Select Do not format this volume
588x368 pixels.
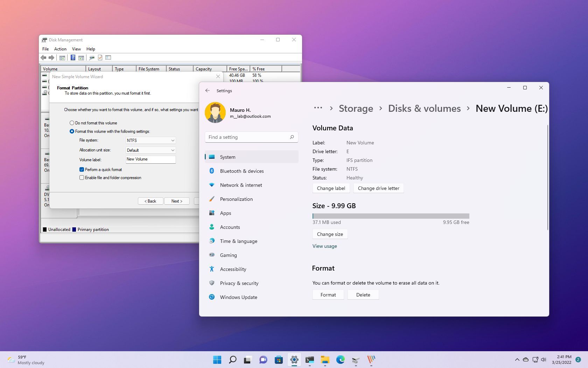pyautogui.click(x=71, y=123)
